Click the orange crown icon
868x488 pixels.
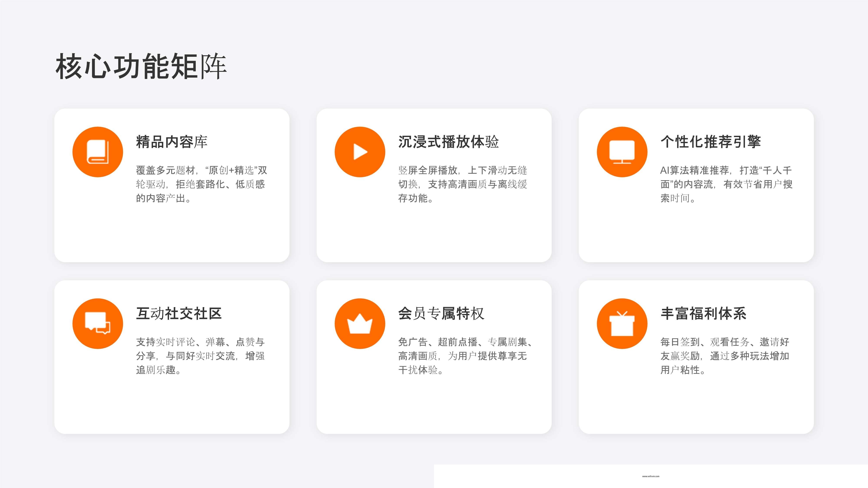(x=360, y=324)
